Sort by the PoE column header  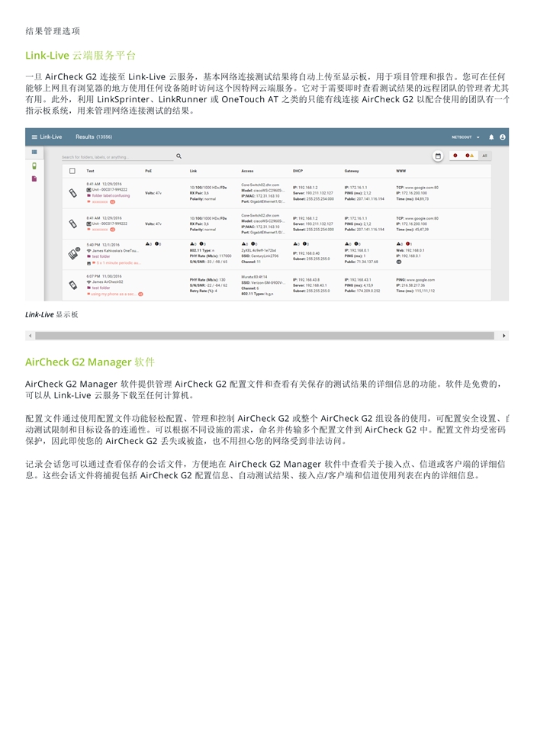(x=149, y=171)
